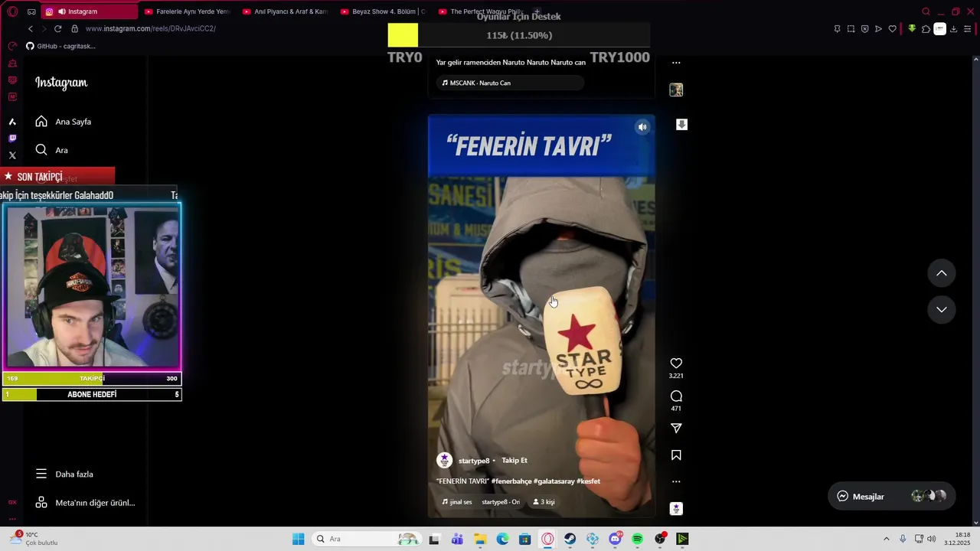Click the Instagram logo in the sidebar
Screen dimensions: 980x551
point(61,83)
